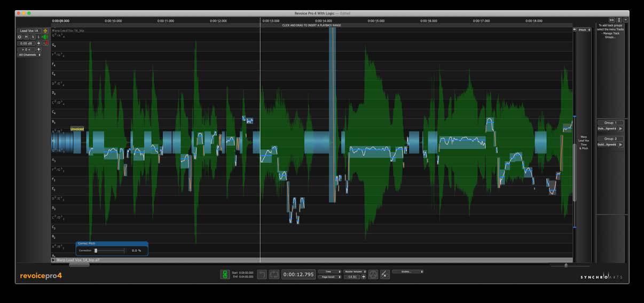Click the undo arrow button in transport
644x303 pixels.
click(262, 274)
